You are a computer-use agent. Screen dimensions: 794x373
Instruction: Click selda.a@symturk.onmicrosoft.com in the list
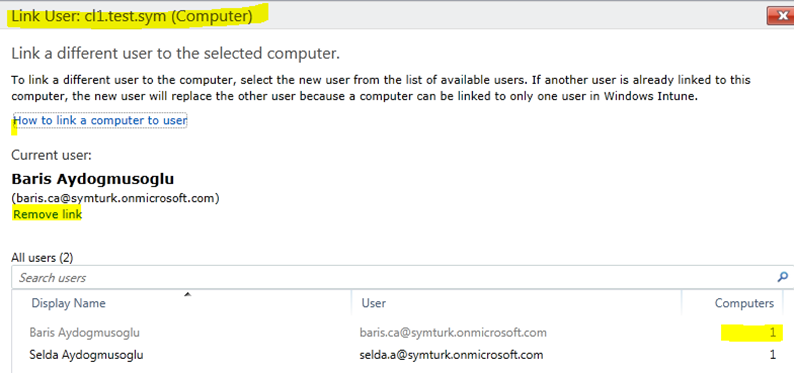click(451, 355)
